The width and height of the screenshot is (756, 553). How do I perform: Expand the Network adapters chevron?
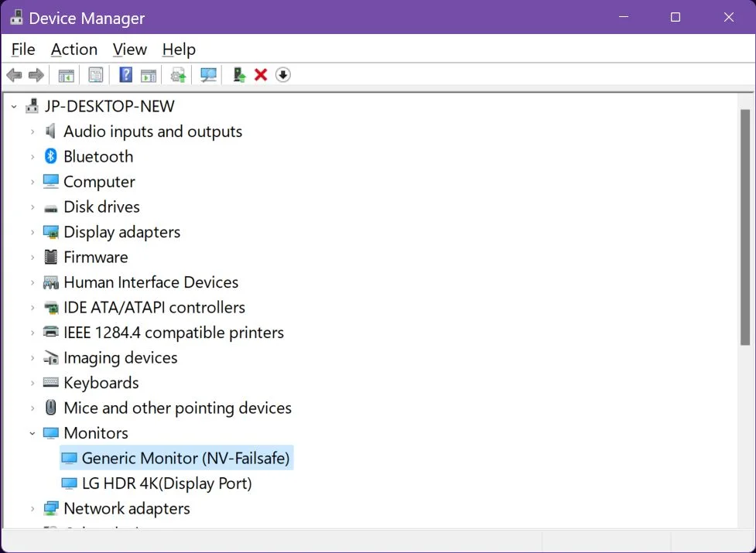tap(32, 509)
